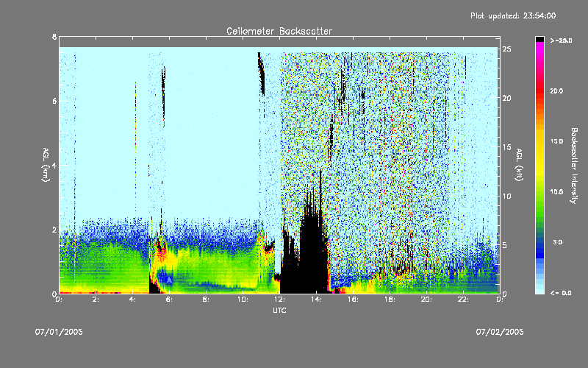Click the 6 tick on the km axis

click(x=54, y=101)
